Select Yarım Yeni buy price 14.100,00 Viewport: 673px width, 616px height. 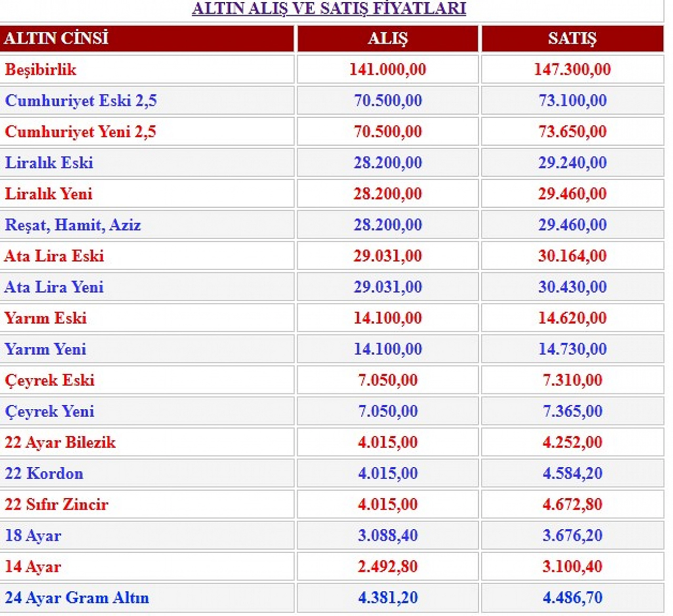tap(388, 349)
